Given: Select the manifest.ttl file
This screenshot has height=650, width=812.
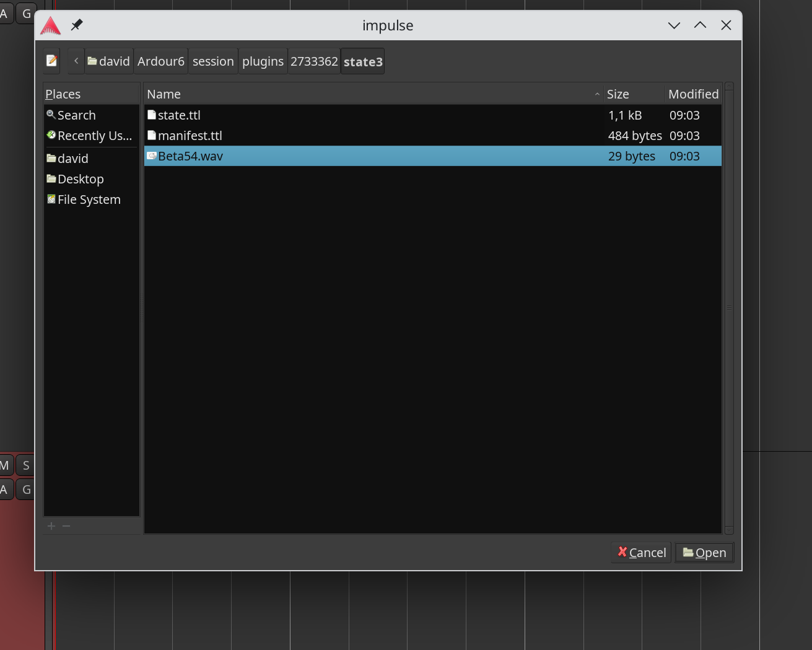Looking at the screenshot, I should click(x=190, y=136).
